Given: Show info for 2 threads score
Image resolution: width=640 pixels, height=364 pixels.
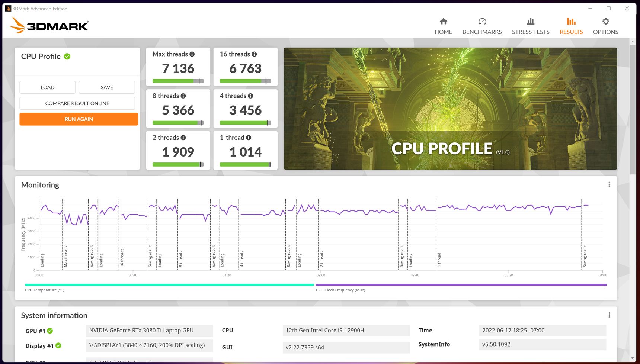Looking at the screenshot, I should tap(183, 138).
